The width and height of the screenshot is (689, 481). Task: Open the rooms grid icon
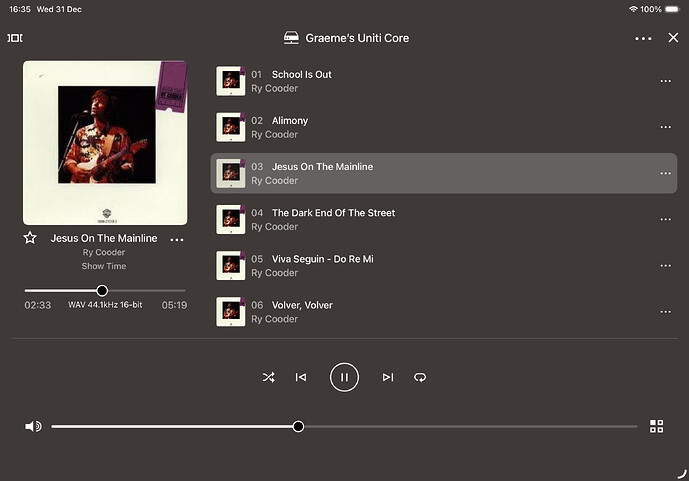tap(656, 426)
